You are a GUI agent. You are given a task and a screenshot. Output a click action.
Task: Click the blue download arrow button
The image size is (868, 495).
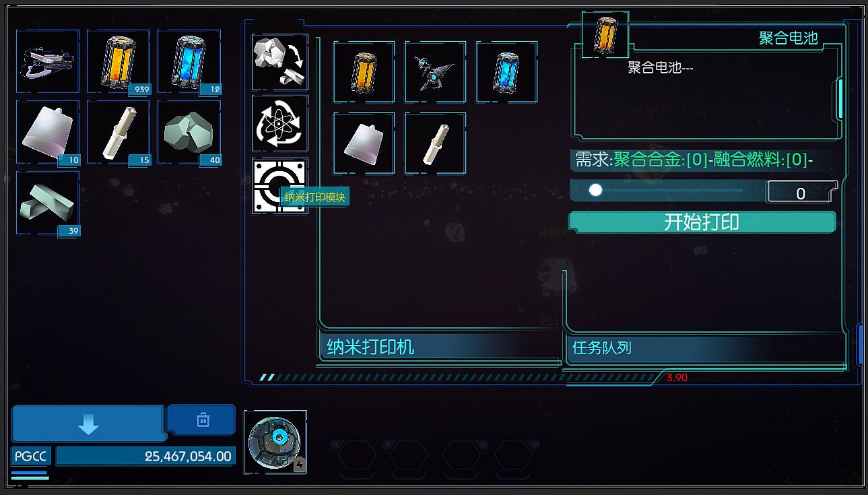[x=88, y=424]
